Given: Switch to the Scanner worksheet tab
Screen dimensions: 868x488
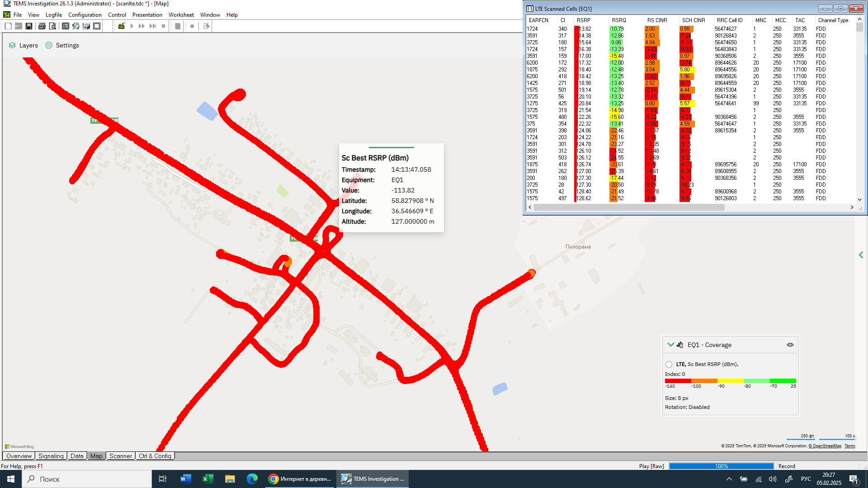Looking at the screenshot, I should click(x=121, y=456).
